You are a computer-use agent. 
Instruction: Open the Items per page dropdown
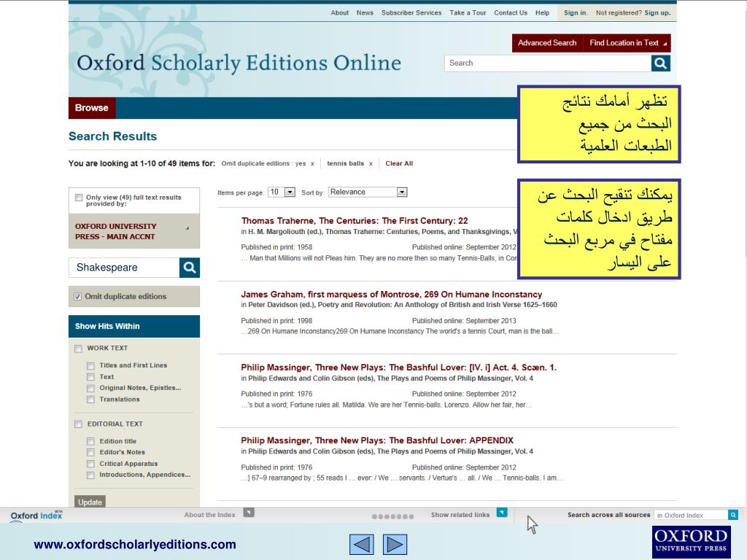point(282,192)
